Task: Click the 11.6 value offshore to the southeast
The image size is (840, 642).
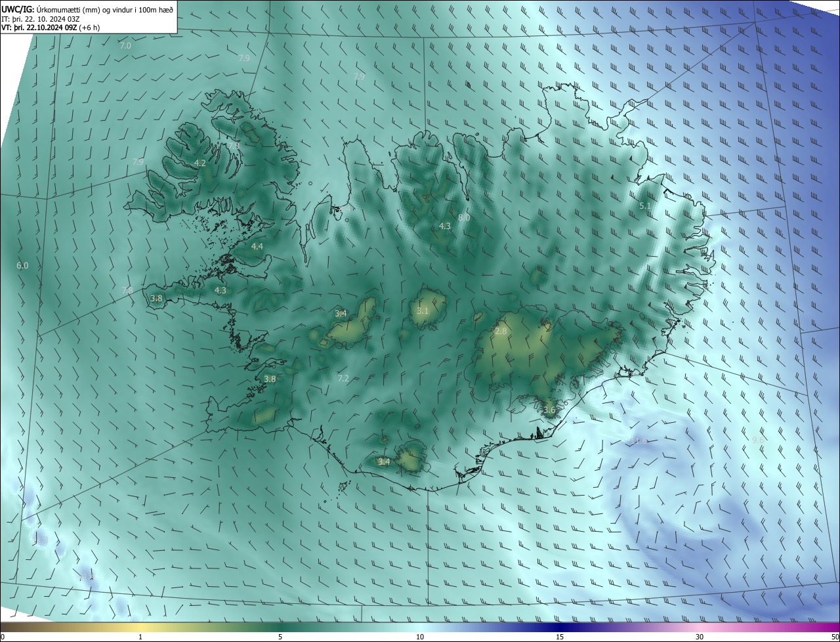Action: 640,440
